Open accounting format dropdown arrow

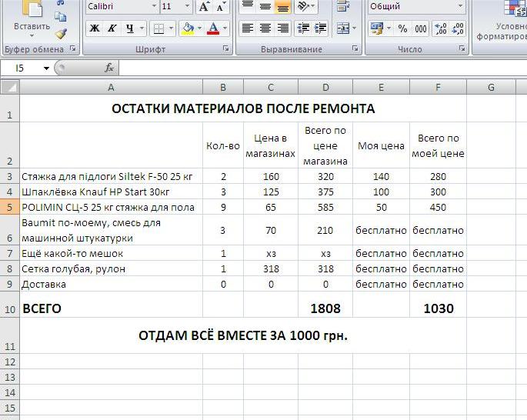coord(389,28)
